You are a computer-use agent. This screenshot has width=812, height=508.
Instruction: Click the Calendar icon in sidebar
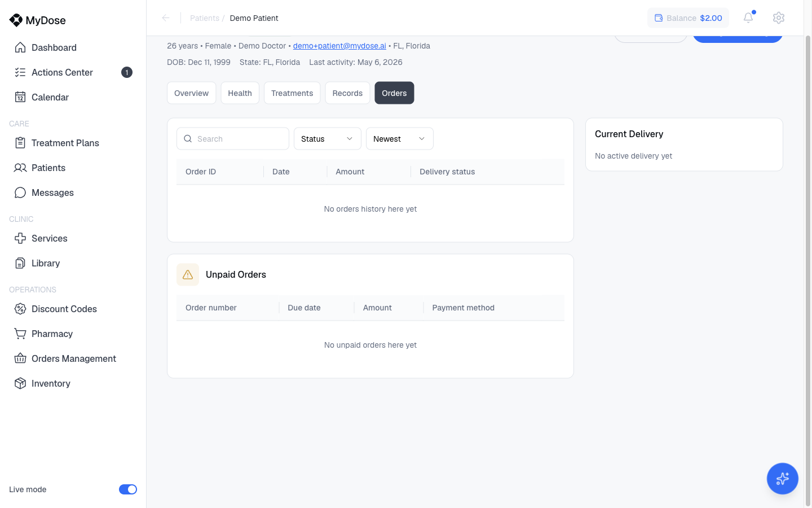click(x=20, y=97)
